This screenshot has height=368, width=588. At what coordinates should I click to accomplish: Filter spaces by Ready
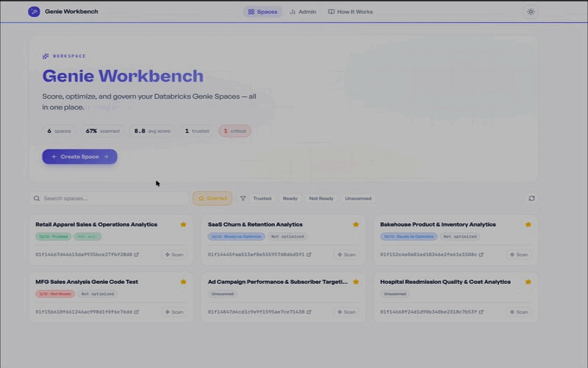point(290,198)
